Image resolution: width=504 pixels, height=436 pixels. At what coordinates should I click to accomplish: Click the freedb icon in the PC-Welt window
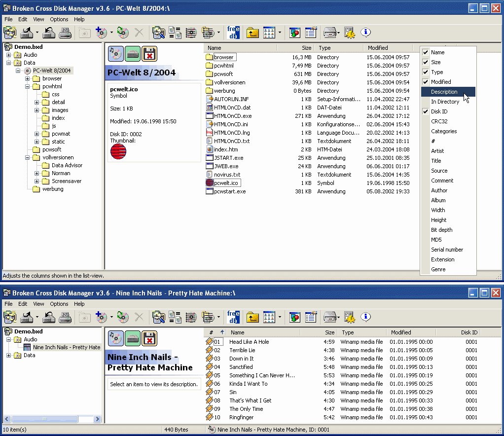pos(233,33)
